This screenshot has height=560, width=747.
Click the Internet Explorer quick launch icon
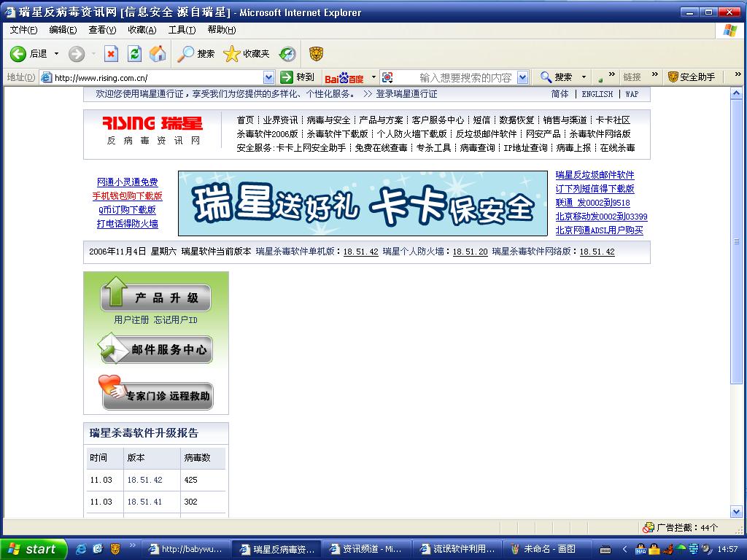[82, 549]
